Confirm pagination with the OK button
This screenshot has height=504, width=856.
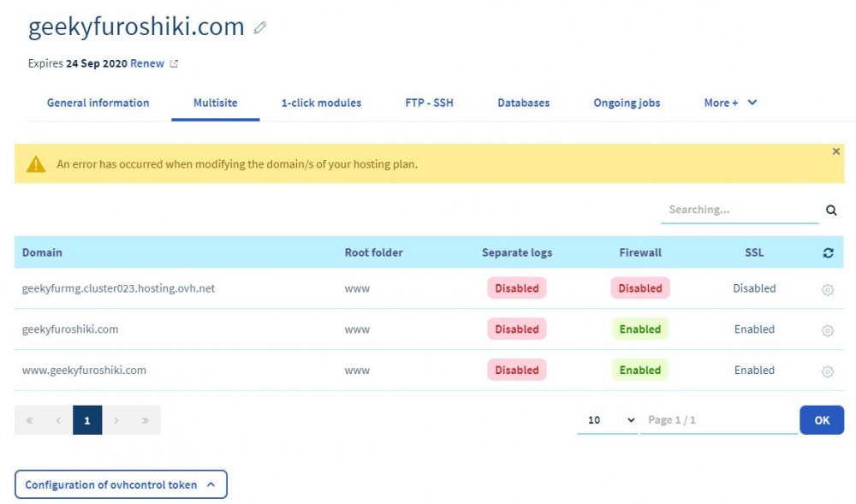click(x=821, y=419)
